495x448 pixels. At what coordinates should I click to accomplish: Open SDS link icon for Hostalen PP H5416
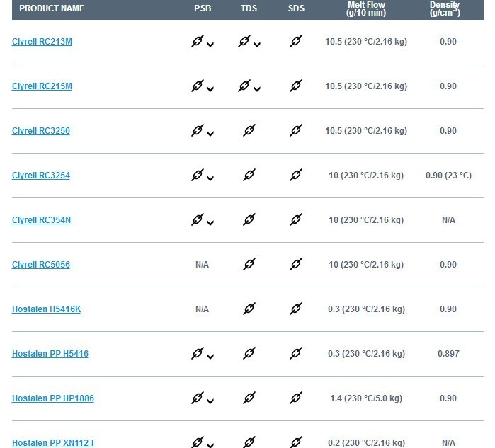[296, 354]
